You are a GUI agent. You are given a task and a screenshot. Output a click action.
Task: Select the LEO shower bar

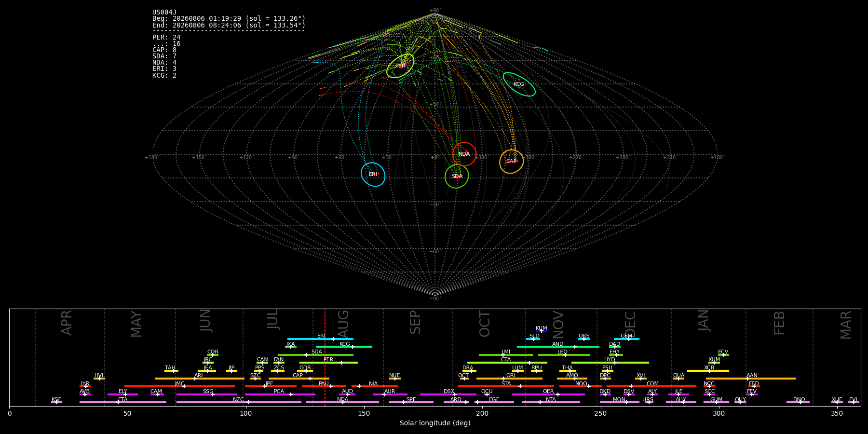click(x=564, y=355)
